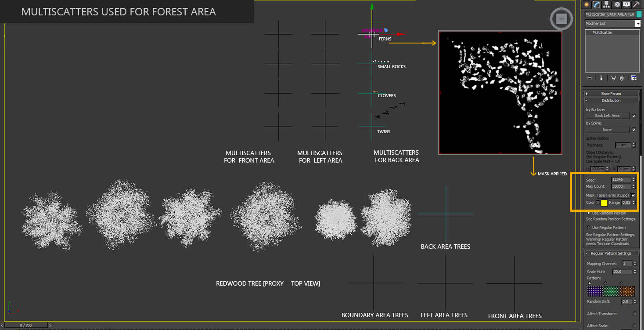644x330 pixels.
Task: Toggle the by Surface checkbox
Action: click(x=633, y=116)
